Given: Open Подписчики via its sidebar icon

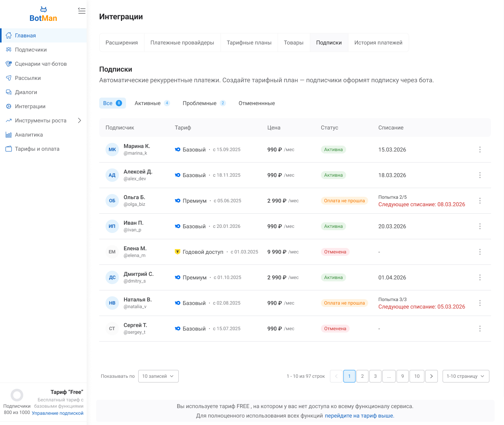Looking at the screenshot, I should (9, 50).
